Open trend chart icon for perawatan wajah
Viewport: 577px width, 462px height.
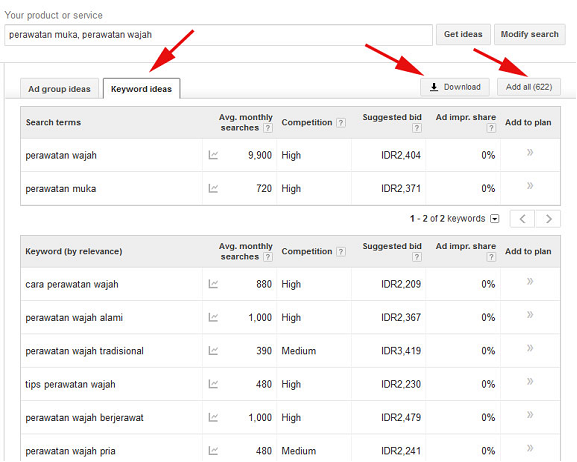click(x=213, y=155)
